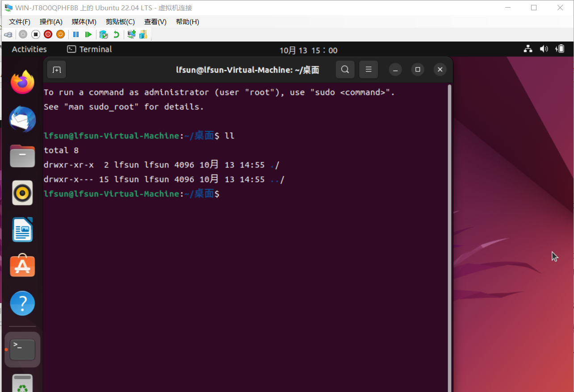Screen dimensions: 574x392
Task: Click the battery power icon in the top bar
Action: [x=560, y=49]
